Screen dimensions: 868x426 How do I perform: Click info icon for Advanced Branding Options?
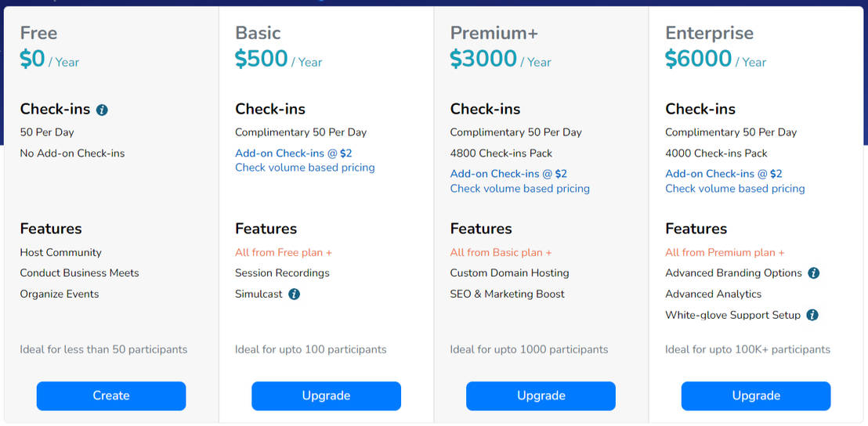813,273
